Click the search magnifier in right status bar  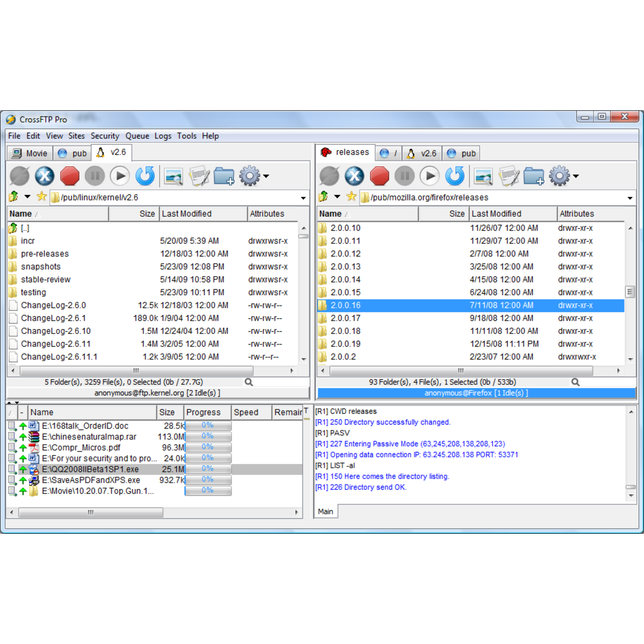(x=576, y=382)
